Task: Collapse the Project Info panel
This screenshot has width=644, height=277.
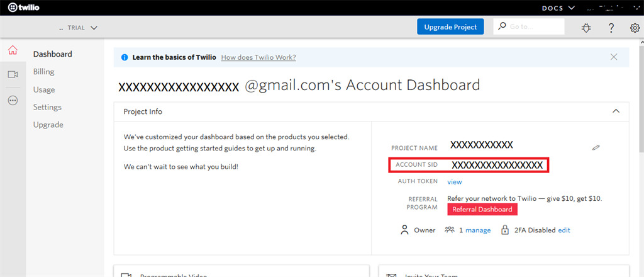Action: pyautogui.click(x=616, y=111)
